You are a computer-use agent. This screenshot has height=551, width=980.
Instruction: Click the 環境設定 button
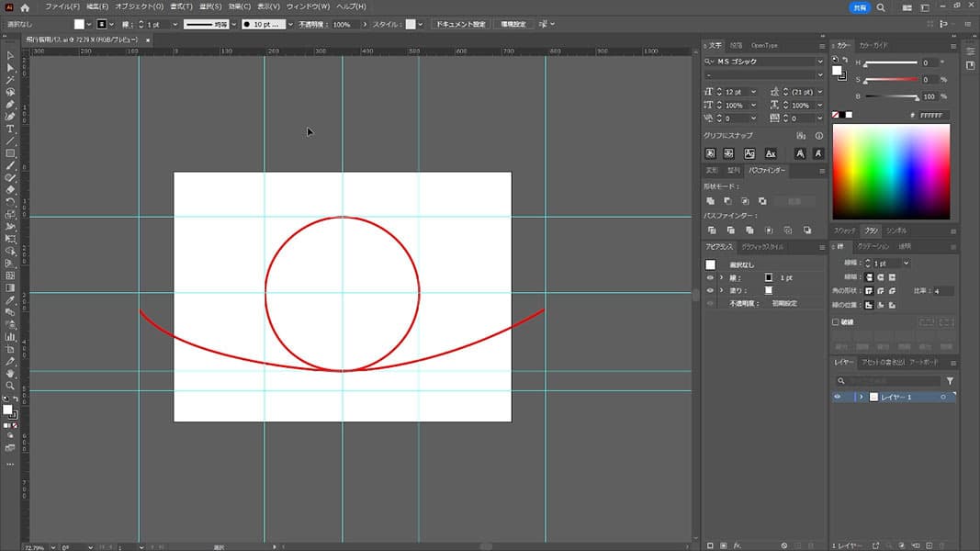pos(513,24)
